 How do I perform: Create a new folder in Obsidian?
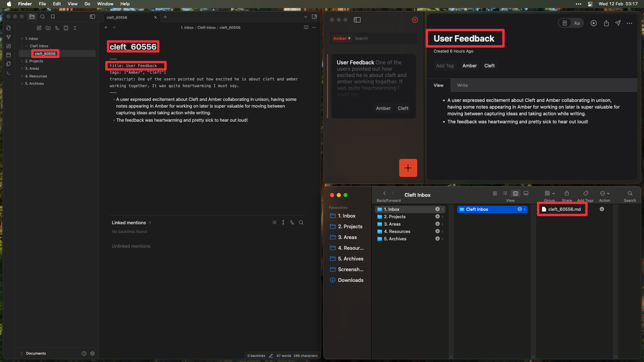pos(48,28)
